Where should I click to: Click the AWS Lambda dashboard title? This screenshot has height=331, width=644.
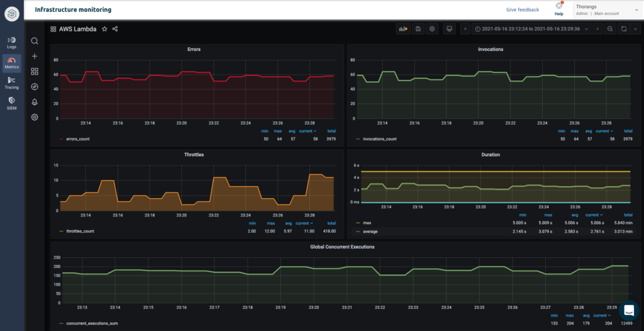77,29
